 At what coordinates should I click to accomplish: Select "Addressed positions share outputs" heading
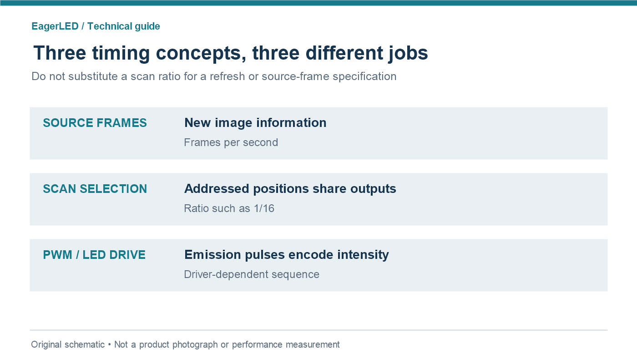[x=290, y=189]
